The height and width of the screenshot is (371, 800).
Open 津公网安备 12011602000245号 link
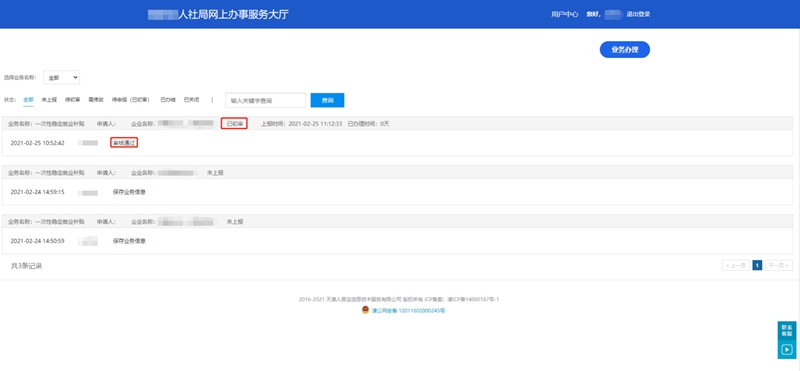[408, 310]
